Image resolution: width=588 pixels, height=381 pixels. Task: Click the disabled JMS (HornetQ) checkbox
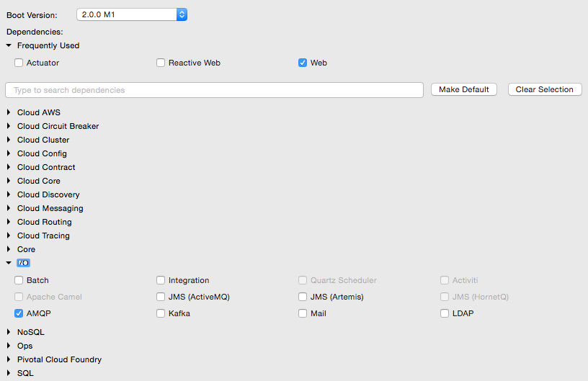445,297
